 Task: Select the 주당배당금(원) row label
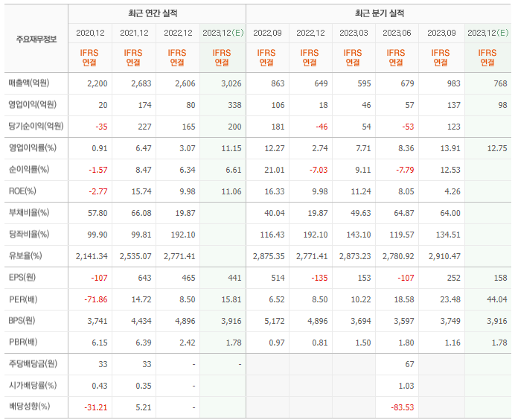(x=33, y=364)
